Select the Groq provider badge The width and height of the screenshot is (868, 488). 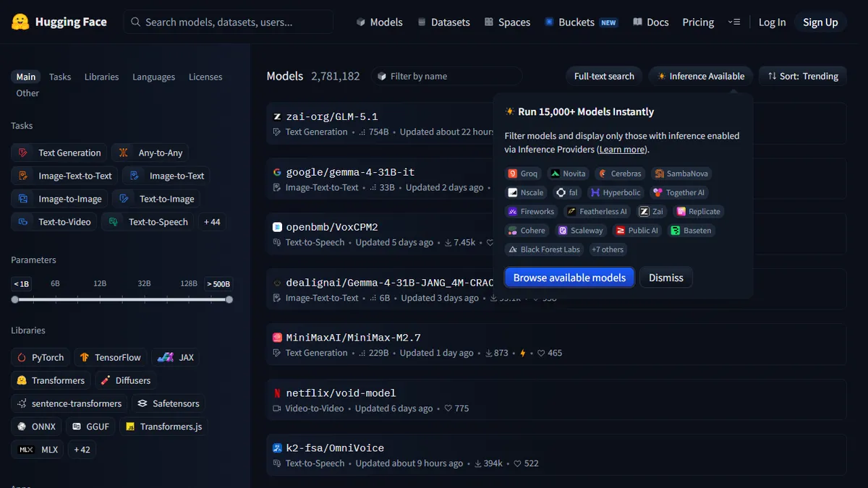click(522, 173)
